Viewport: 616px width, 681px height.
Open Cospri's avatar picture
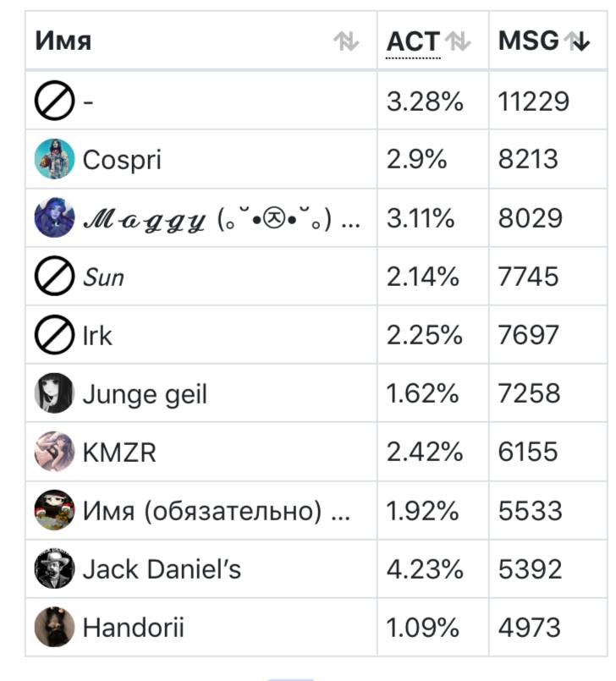54,159
